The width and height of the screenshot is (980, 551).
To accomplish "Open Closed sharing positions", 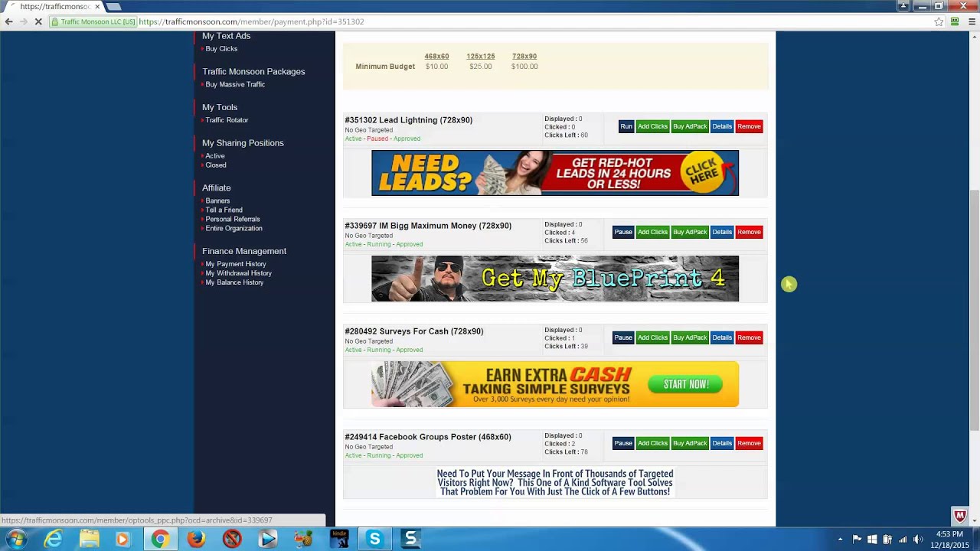I will [216, 165].
